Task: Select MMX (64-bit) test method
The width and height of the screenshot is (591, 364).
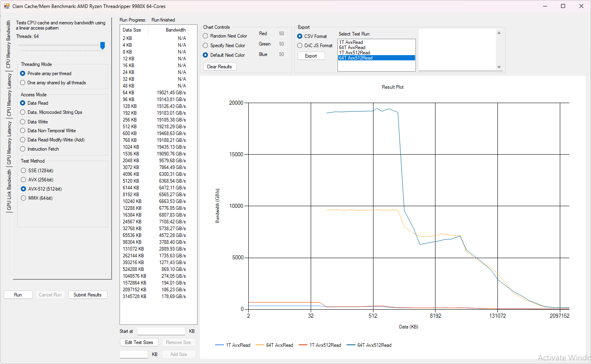Action: click(x=36, y=198)
